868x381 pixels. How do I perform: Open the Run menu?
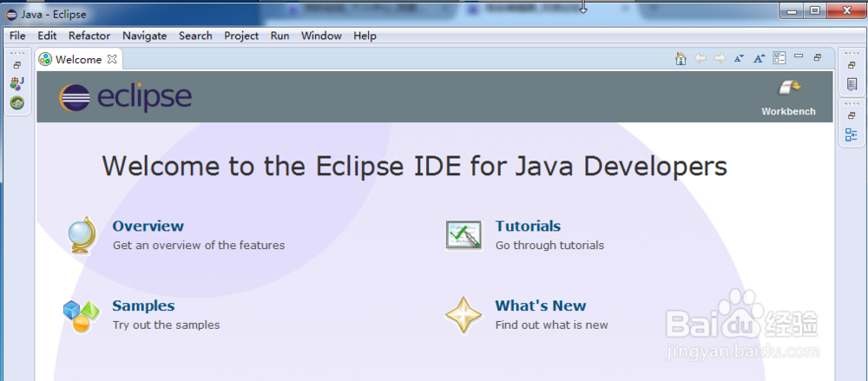[x=279, y=36]
